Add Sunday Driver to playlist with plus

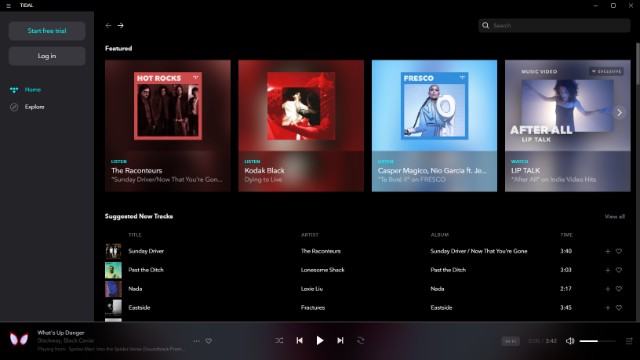click(607, 251)
